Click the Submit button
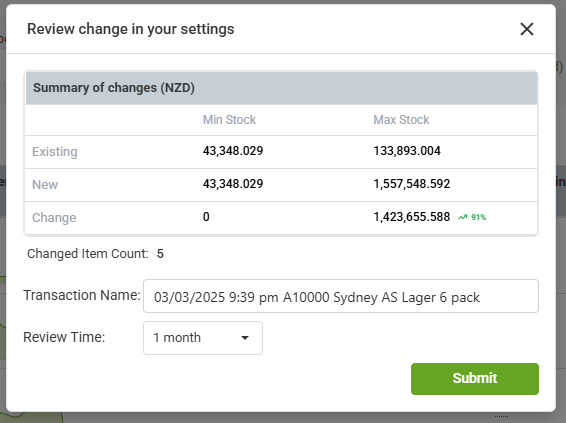The image size is (566, 423). (x=475, y=379)
